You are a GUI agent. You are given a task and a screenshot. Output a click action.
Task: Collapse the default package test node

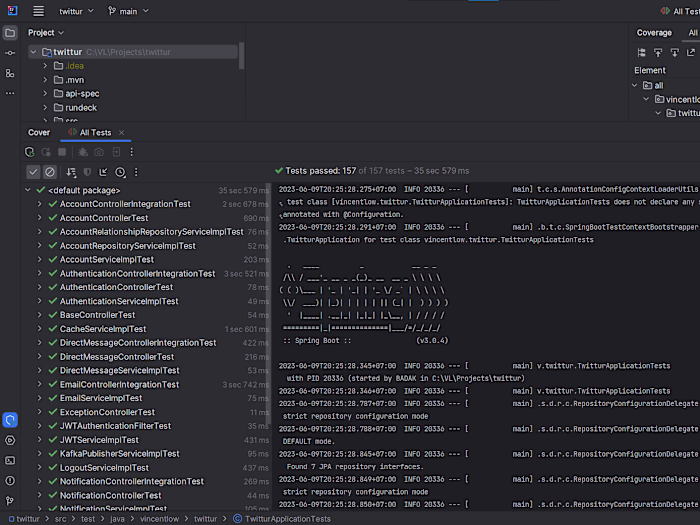28,190
